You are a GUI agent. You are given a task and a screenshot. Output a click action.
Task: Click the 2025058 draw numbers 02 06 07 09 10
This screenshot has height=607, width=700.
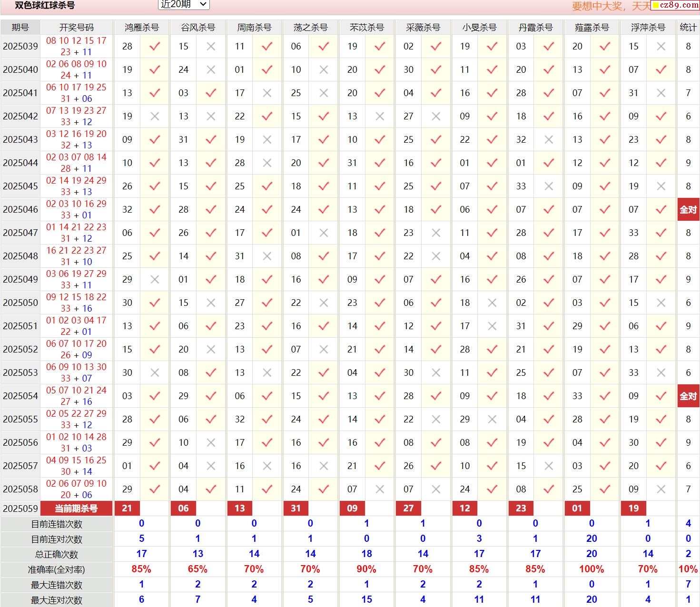[x=77, y=484]
